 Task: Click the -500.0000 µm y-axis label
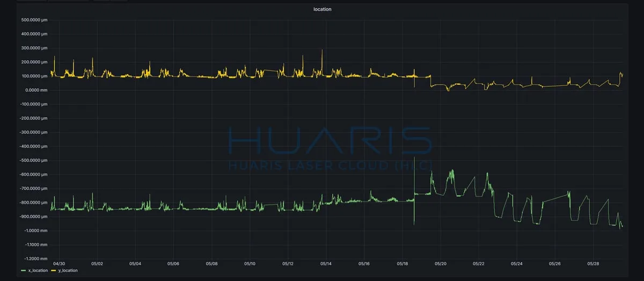(x=33, y=160)
